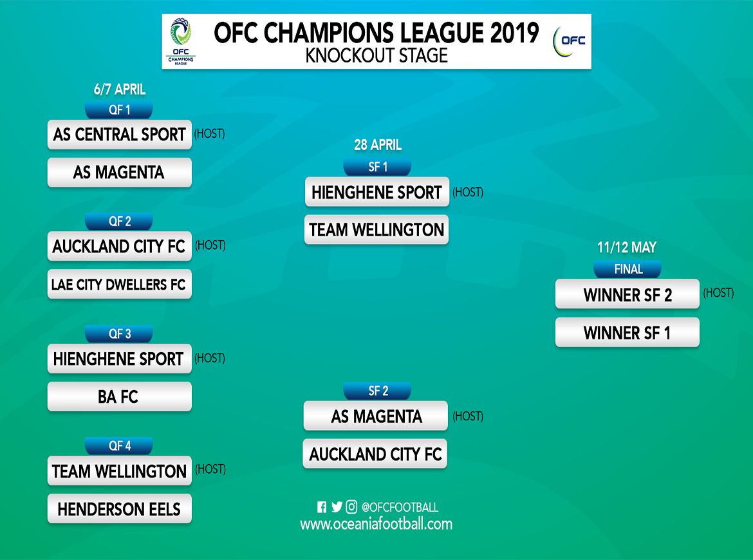Click the Winner SF 1 box

click(x=627, y=333)
